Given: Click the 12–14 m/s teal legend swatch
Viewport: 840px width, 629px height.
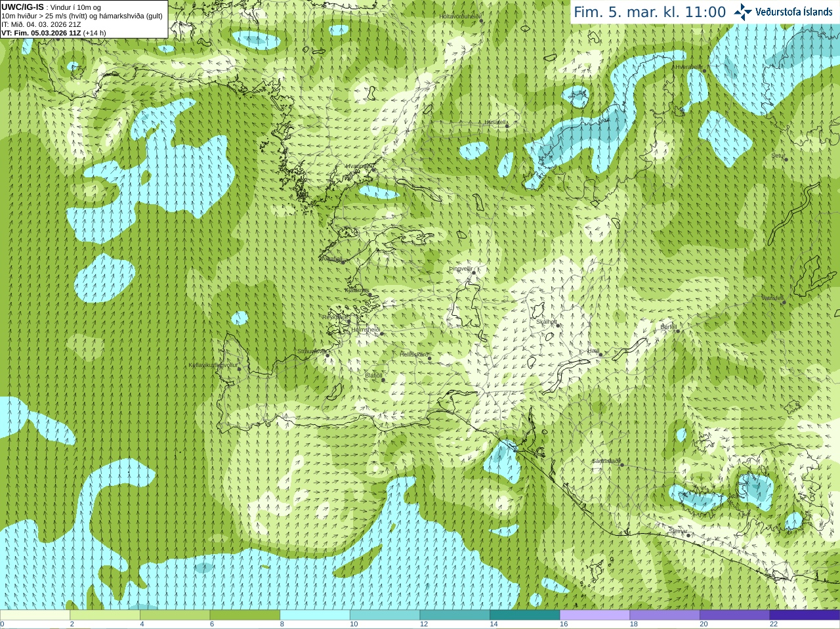Looking at the screenshot, I should click(x=455, y=615).
